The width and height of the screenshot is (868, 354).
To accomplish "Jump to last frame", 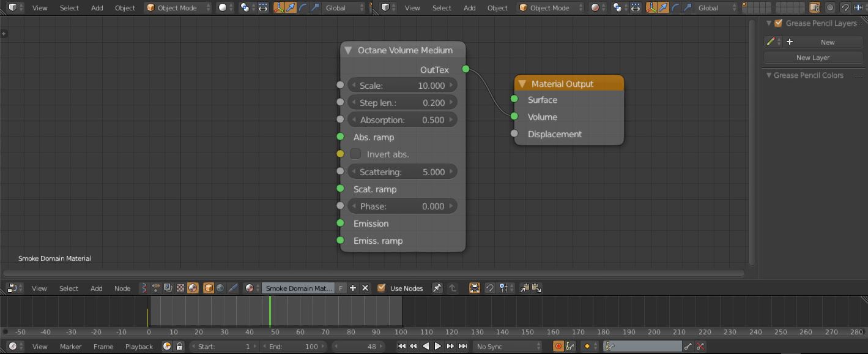I will pos(462,346).
